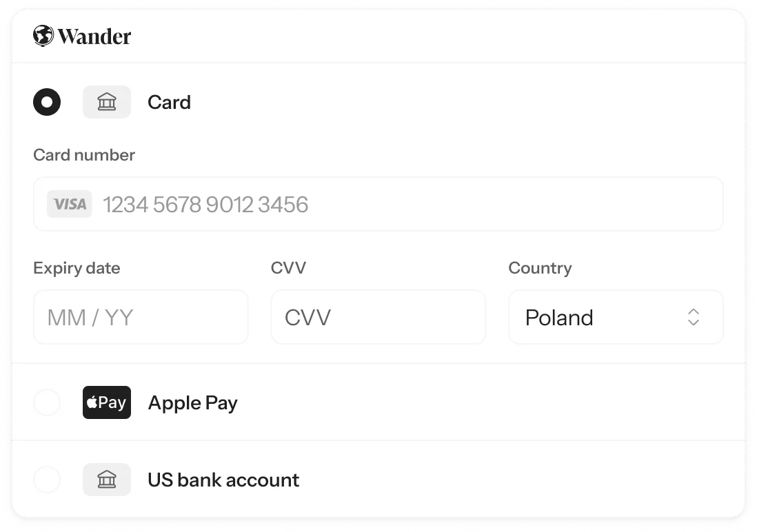Expand the country list to change Poland
Viewport: 757px width, 532px height.
(616, 317)
